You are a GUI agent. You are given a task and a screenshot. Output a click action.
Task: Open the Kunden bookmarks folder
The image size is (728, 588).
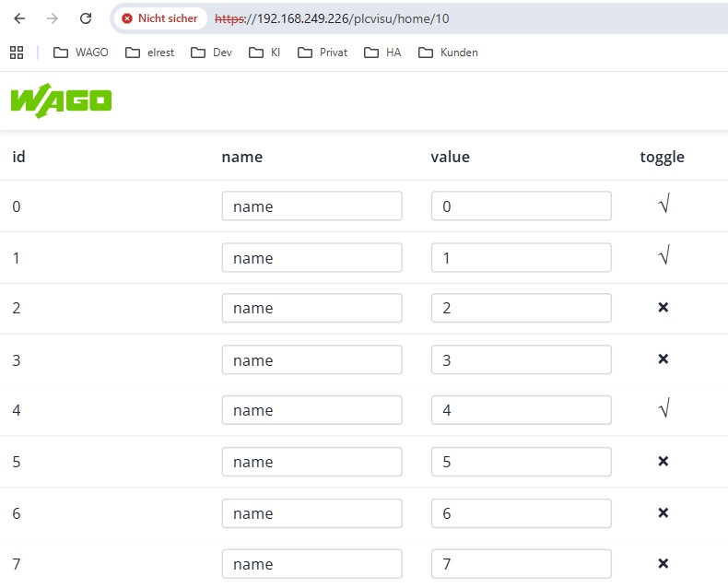448,53
